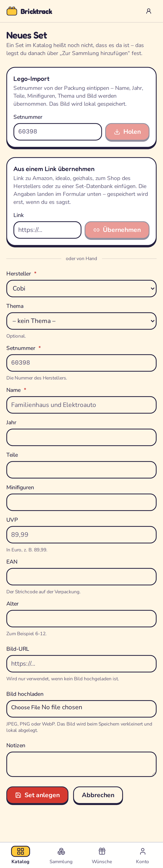This screenshot has height=868, width=163.
Task: Expand the Hersteller dropdown showing Cobi
Action: (81, 288)
